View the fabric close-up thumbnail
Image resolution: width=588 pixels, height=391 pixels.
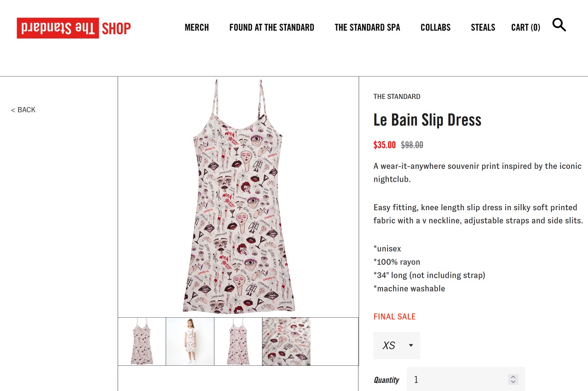(286, 342)
